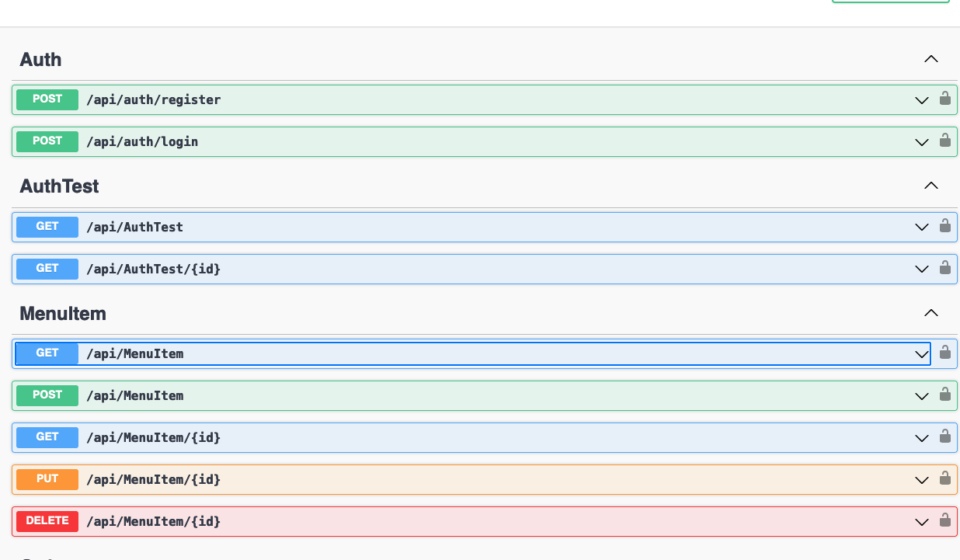Open the PUT /api/MenuItem/{id} endpoint

pos(153,479)
